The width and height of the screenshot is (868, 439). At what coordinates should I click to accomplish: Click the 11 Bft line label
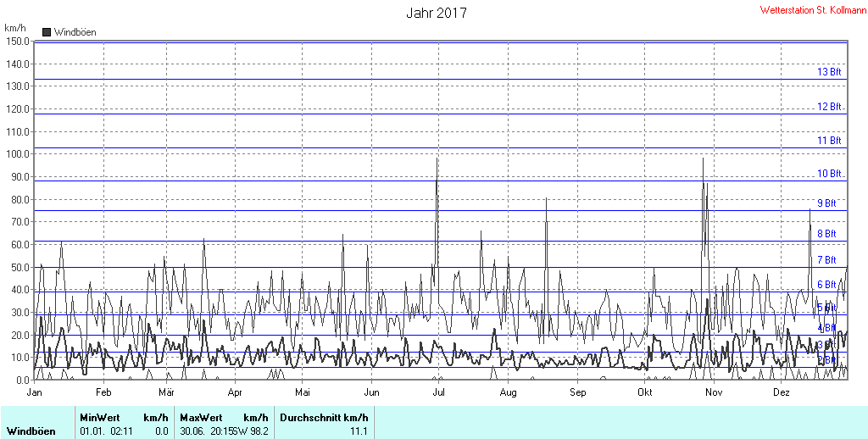click(829, 140)
